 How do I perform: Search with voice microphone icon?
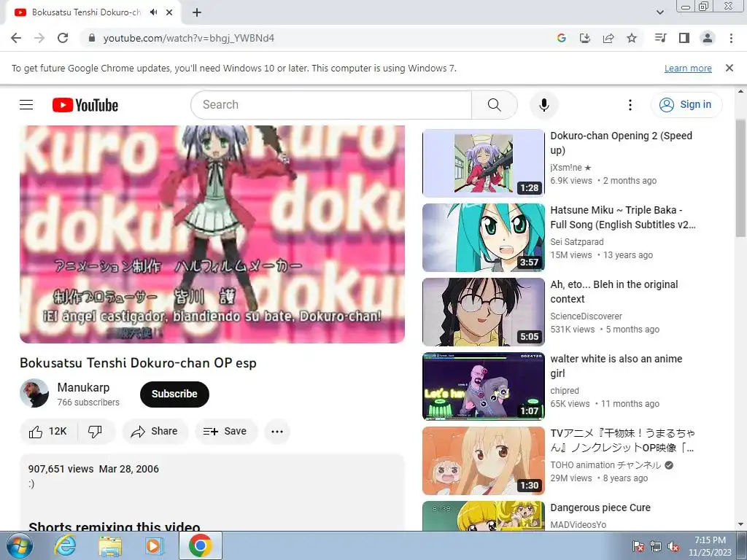(x=543, y=105)
